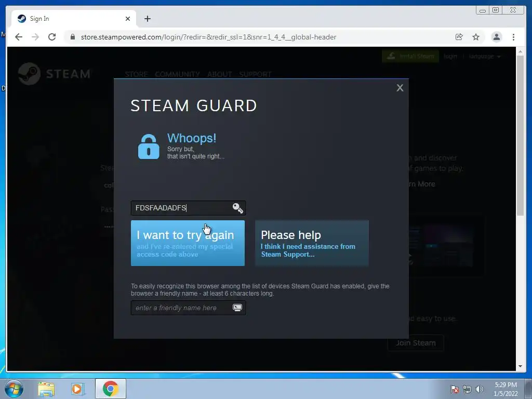532x399 pixels.
Task: Click the friendly name input field
Action: pyautogui.click(x=188, y=308)
